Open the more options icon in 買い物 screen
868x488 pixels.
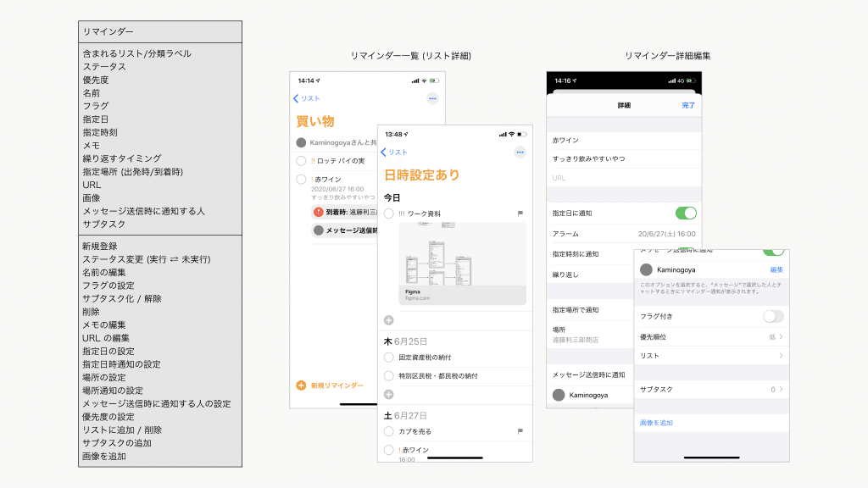click(432, 98)
